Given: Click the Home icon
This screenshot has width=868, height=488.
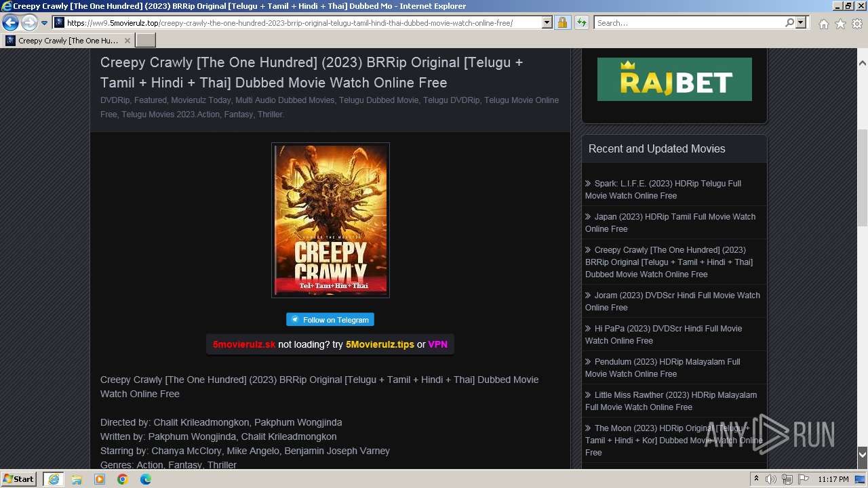Looking at the screenshot, I should [x=823, y=24].
